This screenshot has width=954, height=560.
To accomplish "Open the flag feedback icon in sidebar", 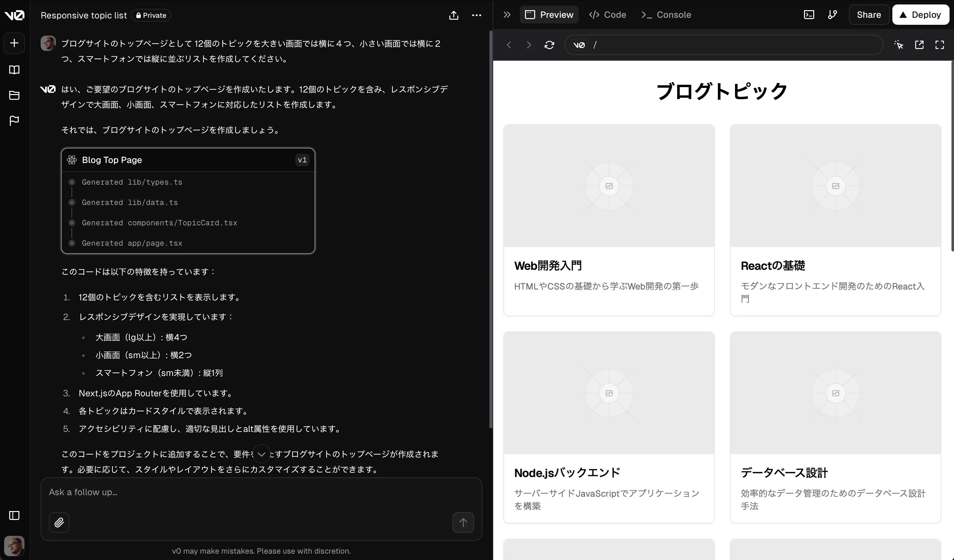I will [14, 120].
